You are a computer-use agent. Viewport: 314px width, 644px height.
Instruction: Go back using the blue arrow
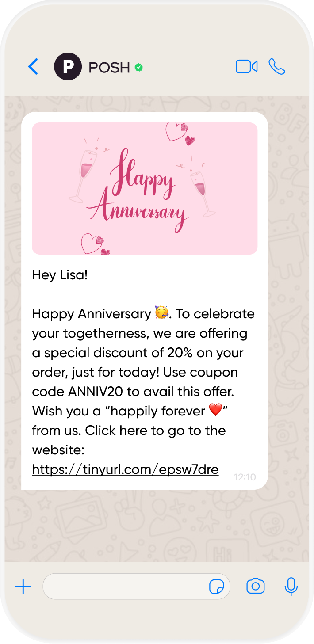(33, 67)
